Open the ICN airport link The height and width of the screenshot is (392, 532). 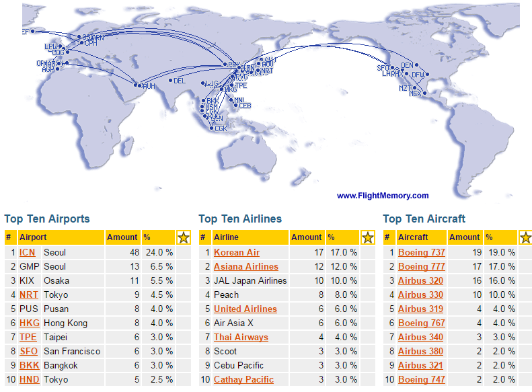coord(27,252)
